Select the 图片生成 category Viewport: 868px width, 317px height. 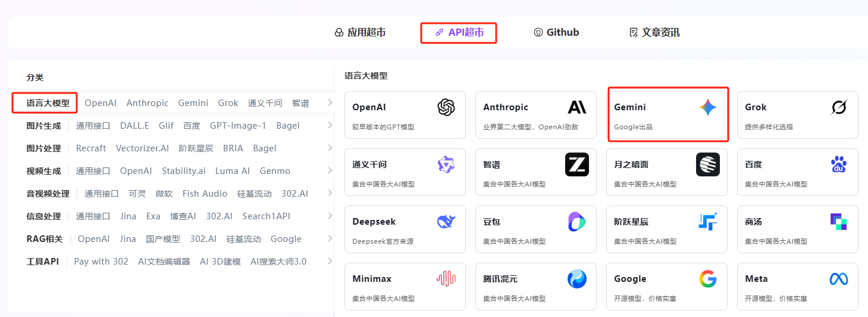tap(44, 126)
